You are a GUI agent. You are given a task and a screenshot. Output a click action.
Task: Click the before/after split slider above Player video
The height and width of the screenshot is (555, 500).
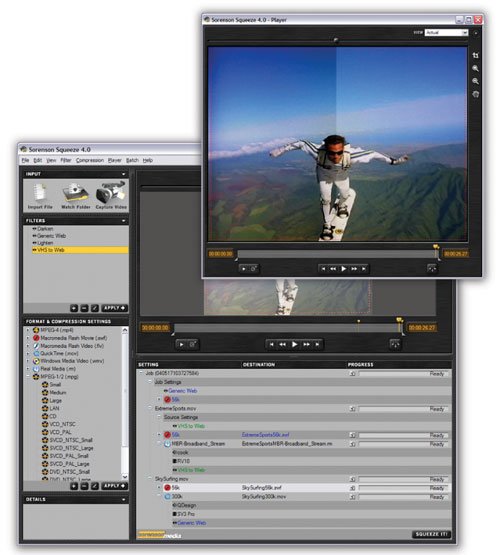pos(336,40)
